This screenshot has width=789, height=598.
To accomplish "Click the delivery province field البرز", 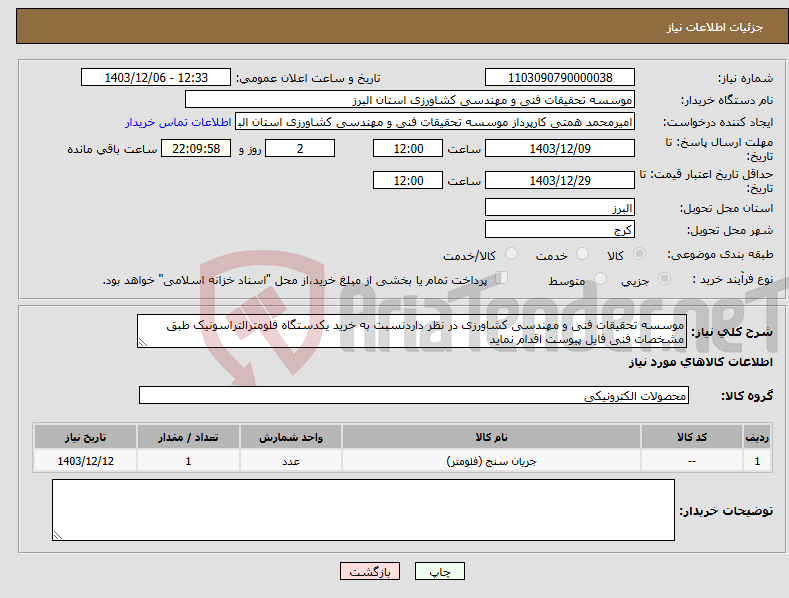I will point(560,207).
